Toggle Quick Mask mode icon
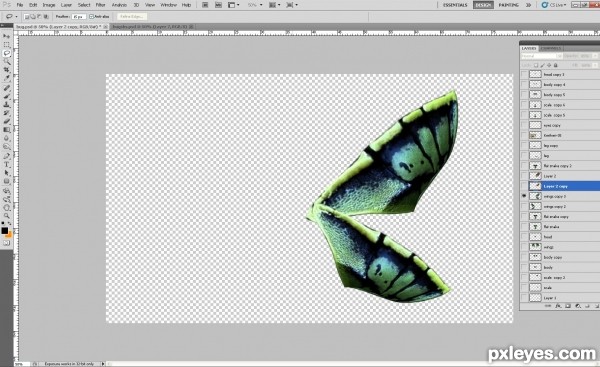600x367 pixels. click(x=7, y=243)
